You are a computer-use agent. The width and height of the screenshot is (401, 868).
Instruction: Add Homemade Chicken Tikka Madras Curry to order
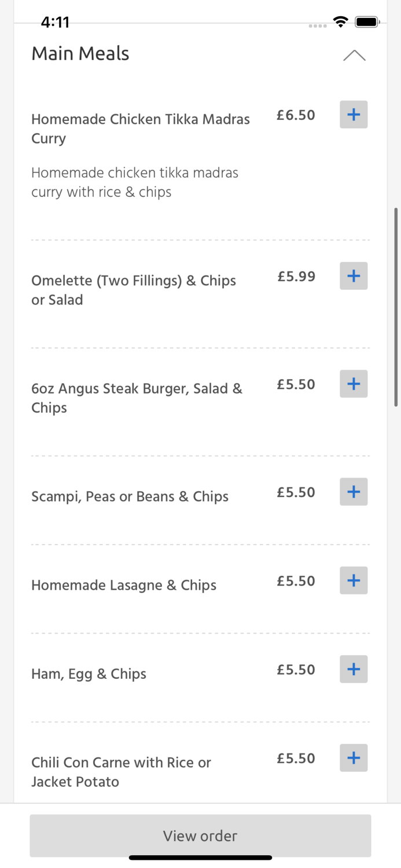click(x=354, y=115)
